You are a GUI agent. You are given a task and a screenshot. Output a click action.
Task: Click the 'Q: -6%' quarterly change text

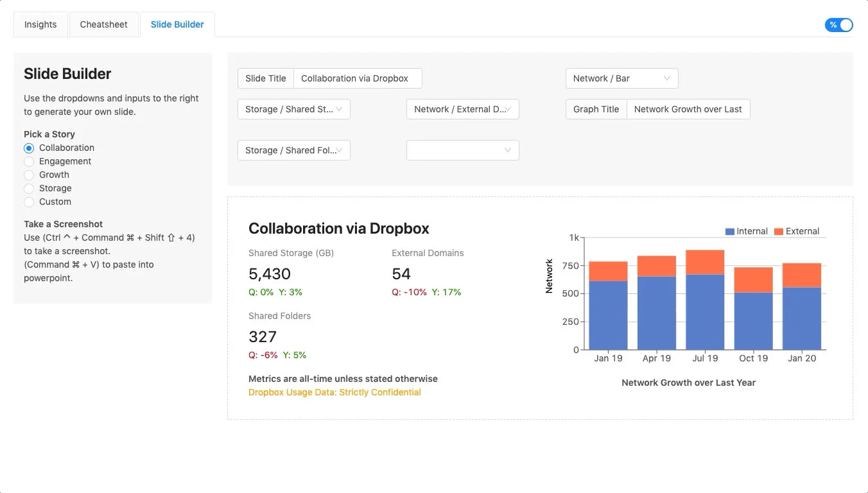pyautogui.click(x=263, y=355)
